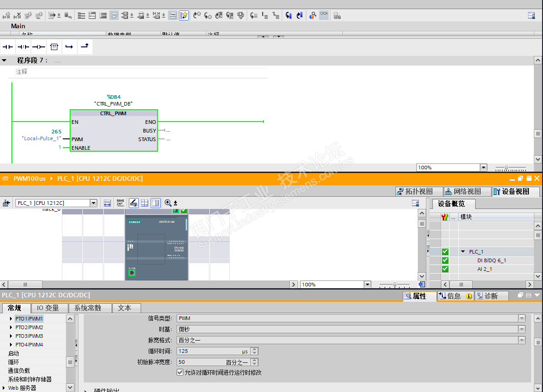Screen dimensions: 543x392
Task: Open the 脉宽格式 百分之一 dropdown
Action: (x=522, y=341)
